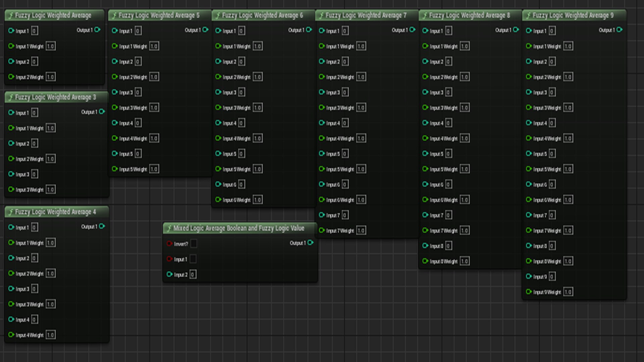Click Input 3 Weight field on Weighted Average 3

(x=51, y=189)
